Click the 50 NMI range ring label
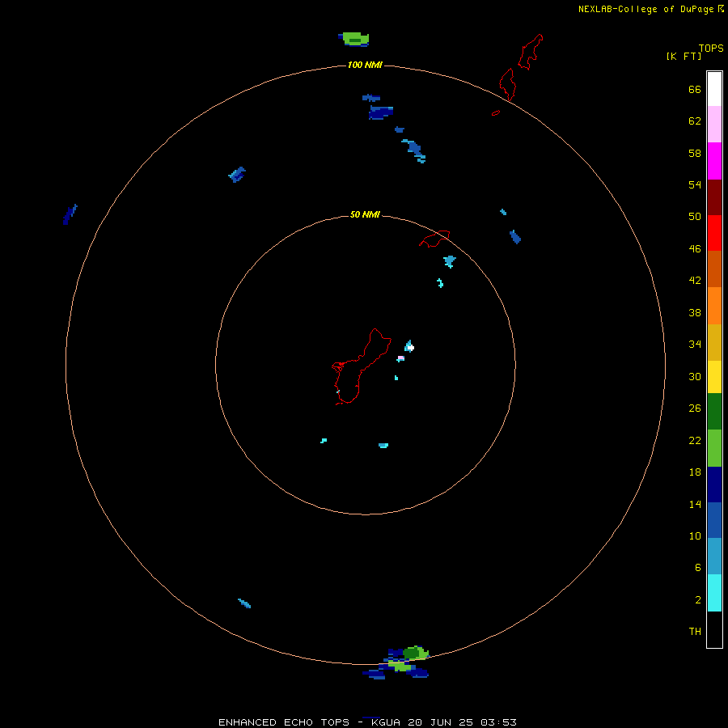The image size is (728, 728). pos(365,214)
